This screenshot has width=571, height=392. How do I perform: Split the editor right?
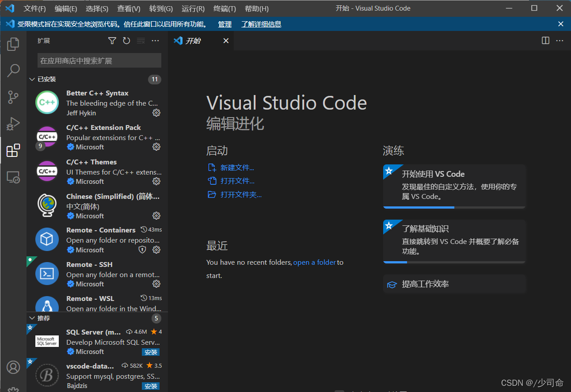[x=545, y=41]
